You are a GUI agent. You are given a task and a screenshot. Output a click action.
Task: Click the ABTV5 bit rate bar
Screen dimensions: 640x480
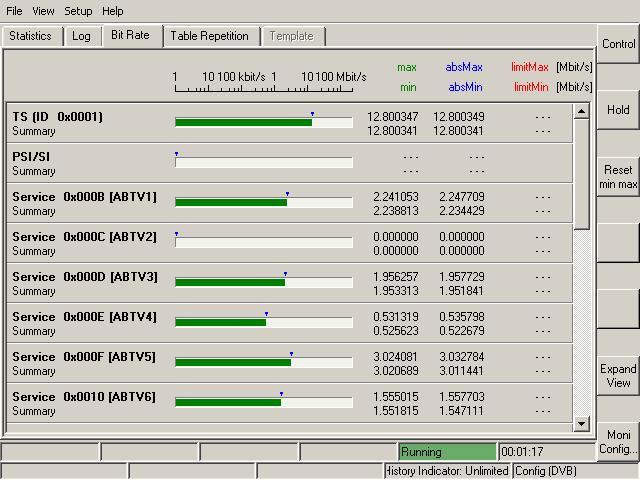233,362
